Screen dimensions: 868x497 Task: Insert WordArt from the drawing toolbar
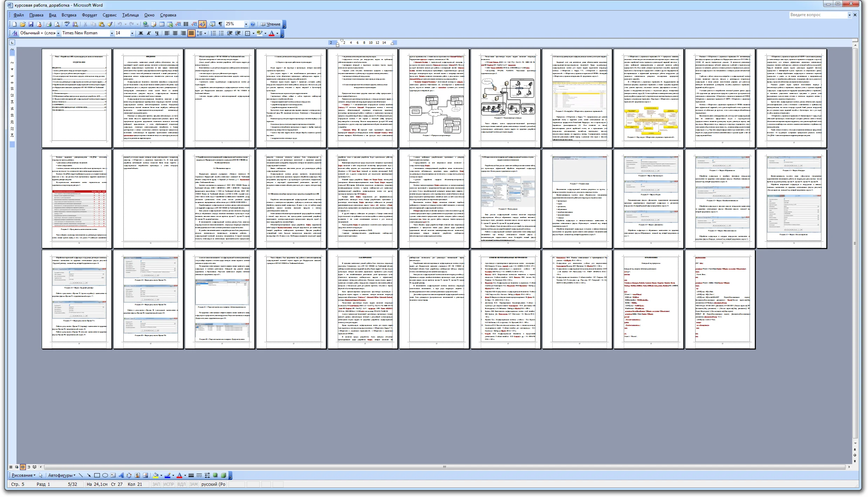[x=121, y=475]
